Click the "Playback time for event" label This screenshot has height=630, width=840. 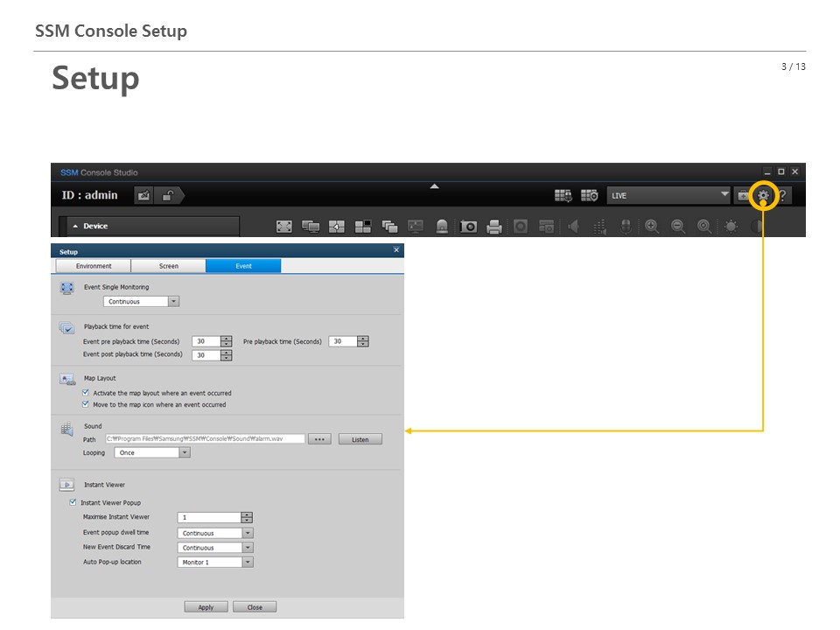tap(116, 326)
